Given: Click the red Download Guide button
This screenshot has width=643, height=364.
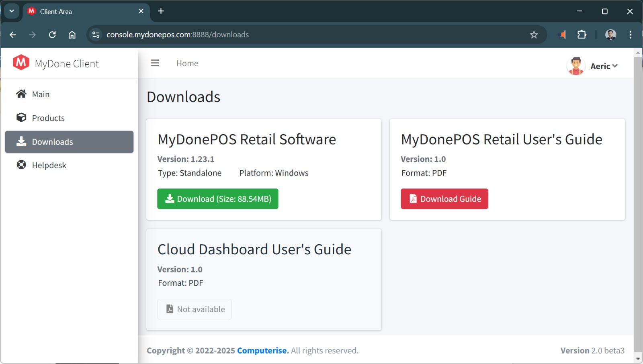Looking at the screenshot, I should pyautogui.click(x=444, y=199).
